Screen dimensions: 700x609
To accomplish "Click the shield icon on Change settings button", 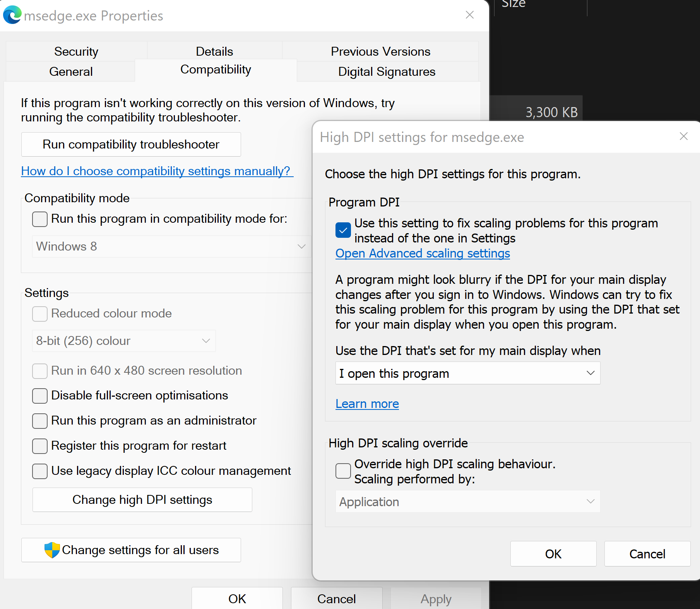I will point(52,550).
